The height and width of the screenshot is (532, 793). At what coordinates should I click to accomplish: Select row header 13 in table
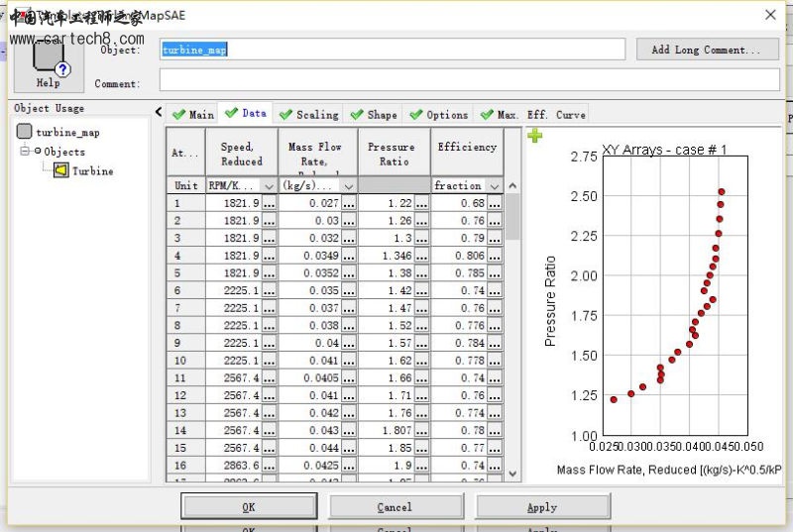[185, 413]
